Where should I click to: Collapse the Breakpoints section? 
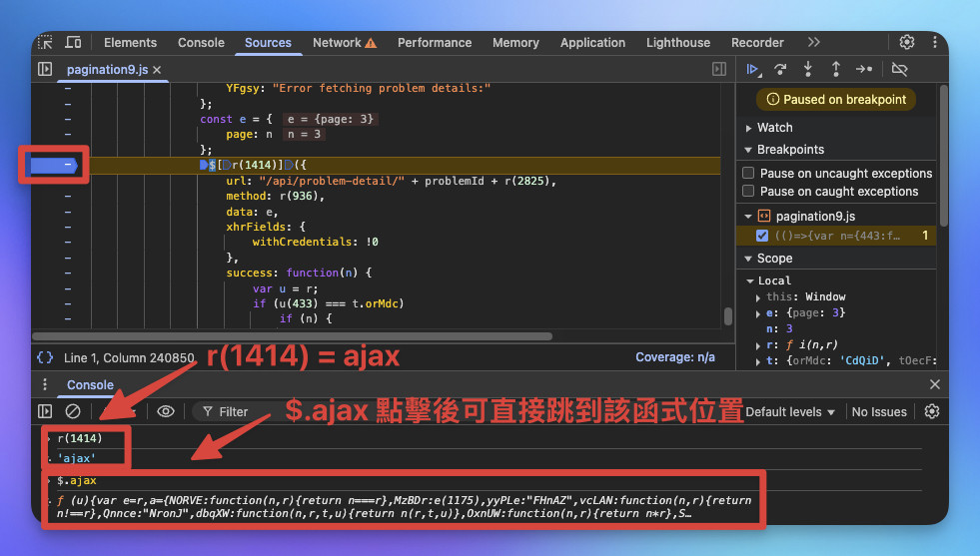pos(748,150)
